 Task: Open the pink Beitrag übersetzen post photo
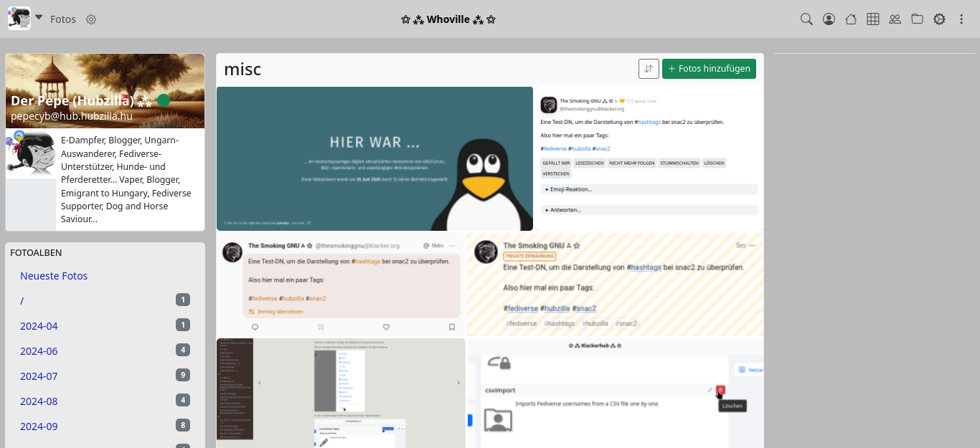tap(341, 285)
